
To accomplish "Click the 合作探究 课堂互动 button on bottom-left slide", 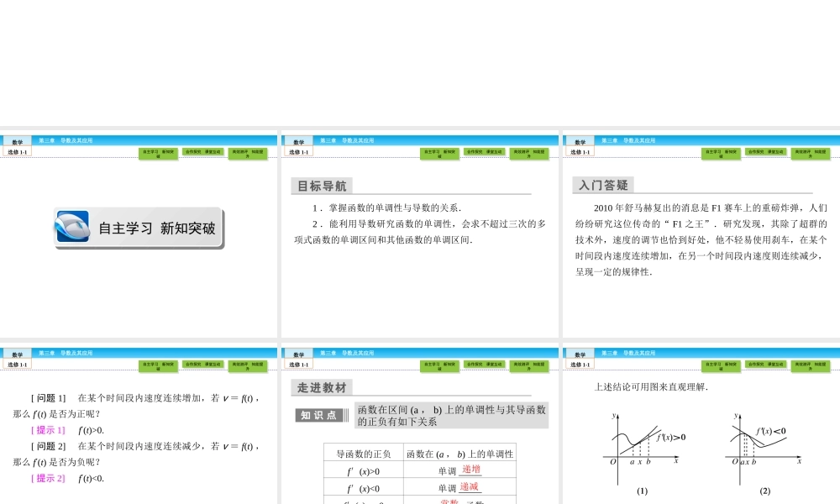I will [204, 365].
